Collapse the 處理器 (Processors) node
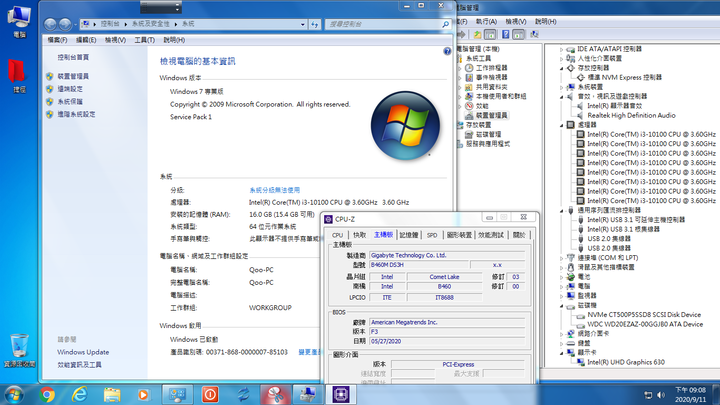 click(x=562, y=125)
